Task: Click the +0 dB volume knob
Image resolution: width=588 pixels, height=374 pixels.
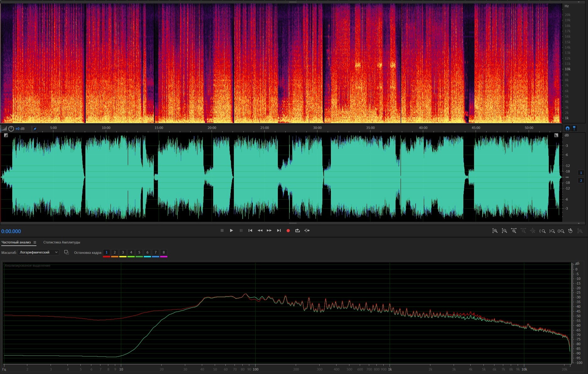Action: tap(11, 129)
